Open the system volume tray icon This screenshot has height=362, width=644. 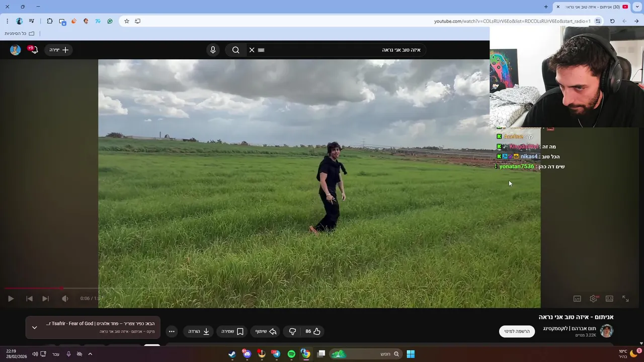tap(35, 354)
